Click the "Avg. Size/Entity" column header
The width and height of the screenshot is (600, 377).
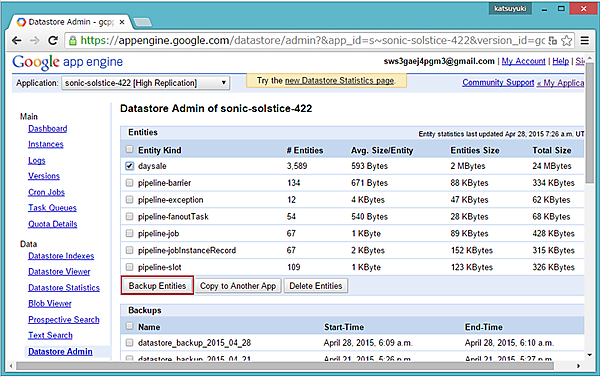pyautogui.click(x=382, y=151)
